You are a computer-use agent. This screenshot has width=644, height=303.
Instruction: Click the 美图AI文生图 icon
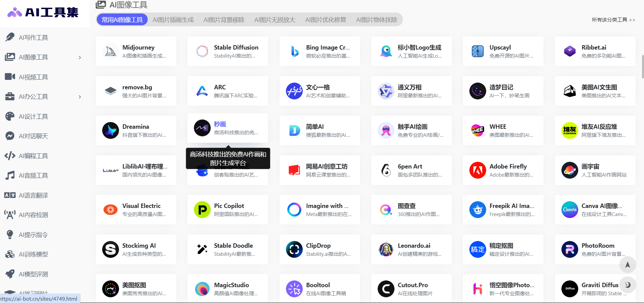(570, 91)
